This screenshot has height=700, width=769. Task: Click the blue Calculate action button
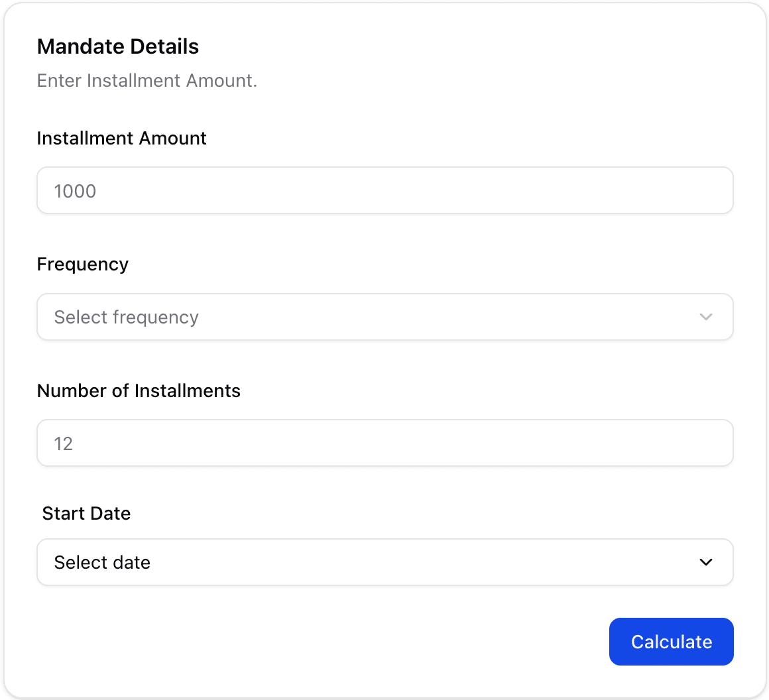[x=671, y=642]
